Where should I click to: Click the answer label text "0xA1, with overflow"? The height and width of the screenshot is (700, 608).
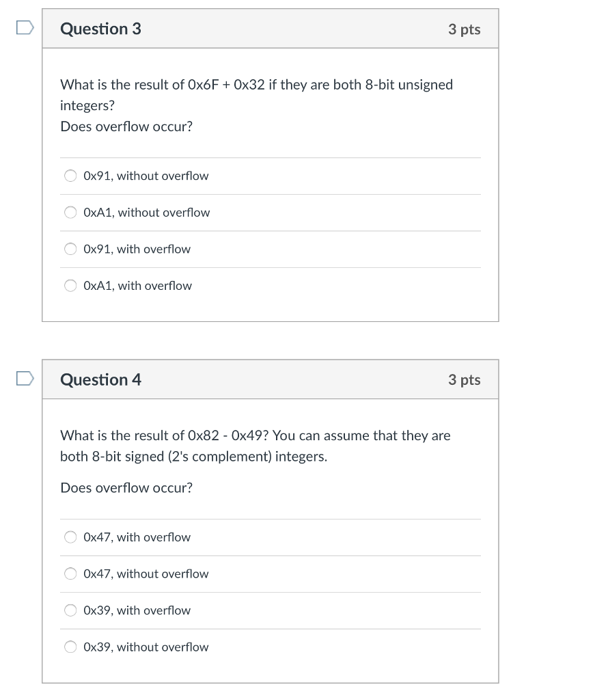(x=137, y=285)
